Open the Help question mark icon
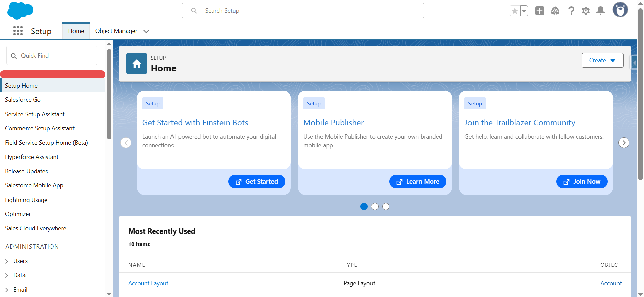Viewport: 644px width, 297px height. pos(571,11)
